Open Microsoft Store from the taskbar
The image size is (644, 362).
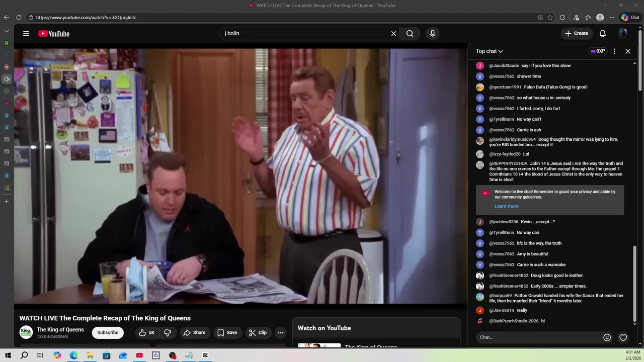tap(107, 355)
